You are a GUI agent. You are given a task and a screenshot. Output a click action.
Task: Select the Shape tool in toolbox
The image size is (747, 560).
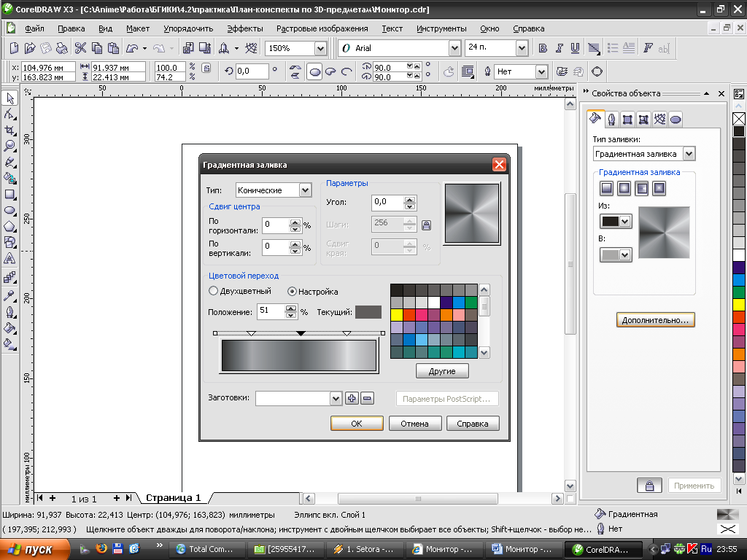pyautogui.click(x=10, y=114)
